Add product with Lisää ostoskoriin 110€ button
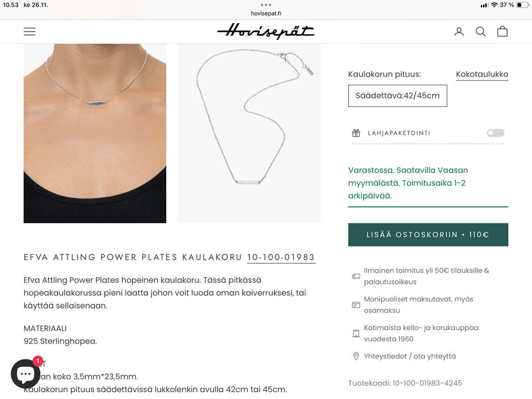This screenshot has height=399, width=532. click(428, 235)
